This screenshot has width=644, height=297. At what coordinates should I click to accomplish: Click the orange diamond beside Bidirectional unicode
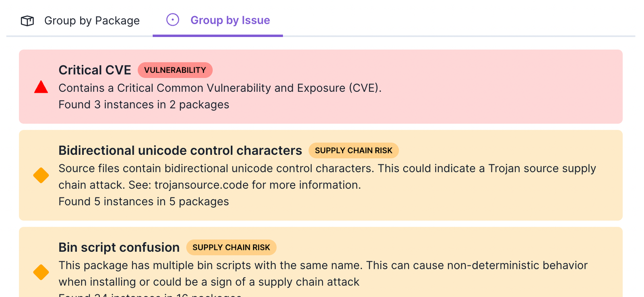(x=41, y=175)
